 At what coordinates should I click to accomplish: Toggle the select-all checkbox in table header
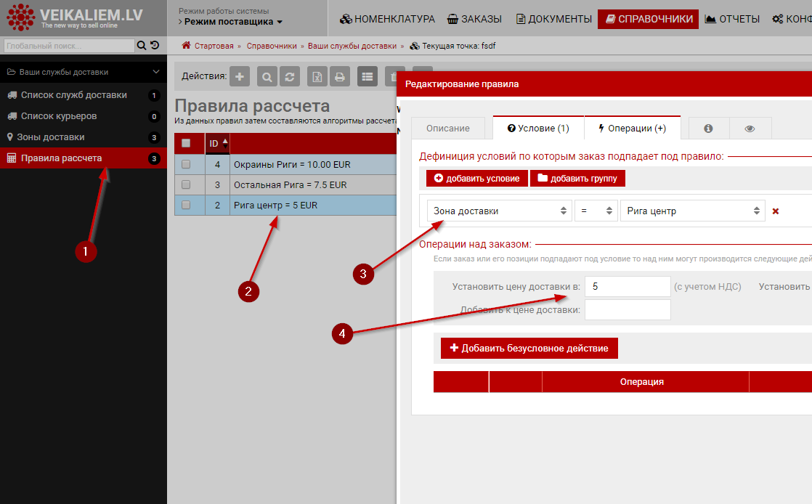tap(186, 144)
